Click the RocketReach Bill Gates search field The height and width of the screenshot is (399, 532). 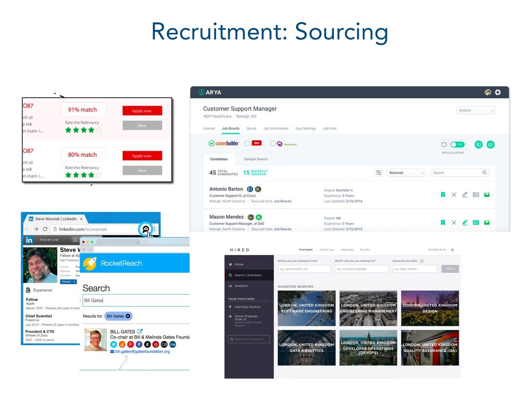coord(136,300)
